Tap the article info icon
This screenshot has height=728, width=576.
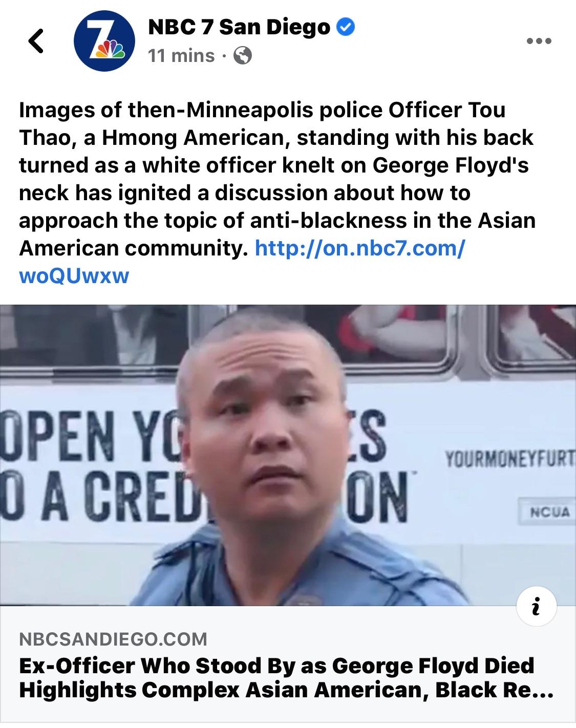[x=536, y=607]
